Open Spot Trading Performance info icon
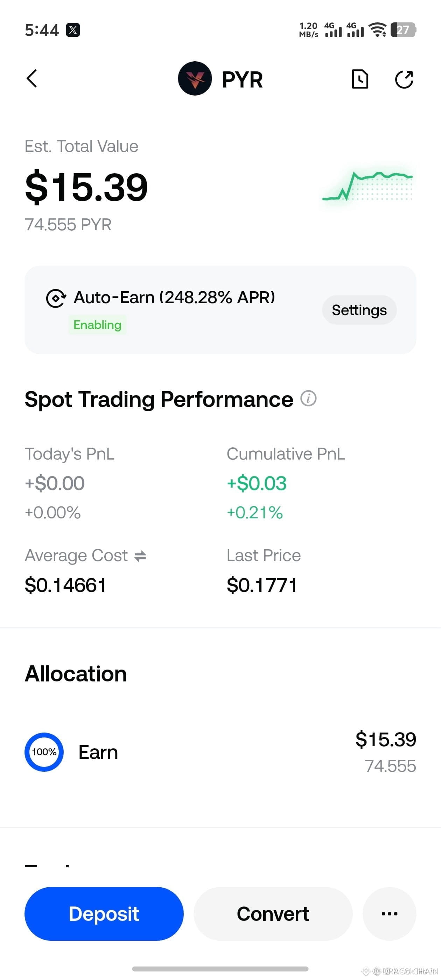Viewport: 441px width, 980px height. [308, 399]
